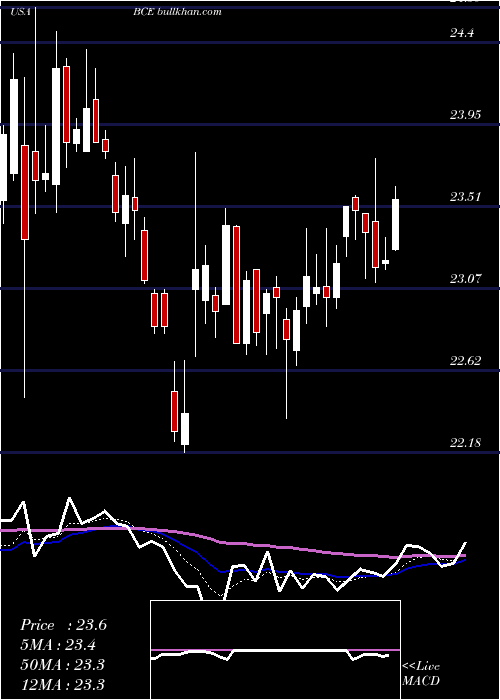This screenshot has width=500, height=700.
Task: Click the 12MA : 23.3 readout
Action: click(62, 684)
